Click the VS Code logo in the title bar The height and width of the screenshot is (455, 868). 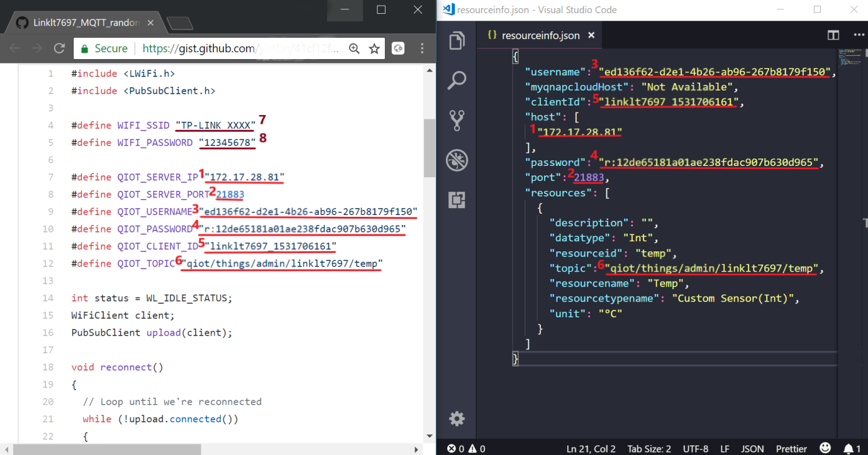(x=448, y=9)
